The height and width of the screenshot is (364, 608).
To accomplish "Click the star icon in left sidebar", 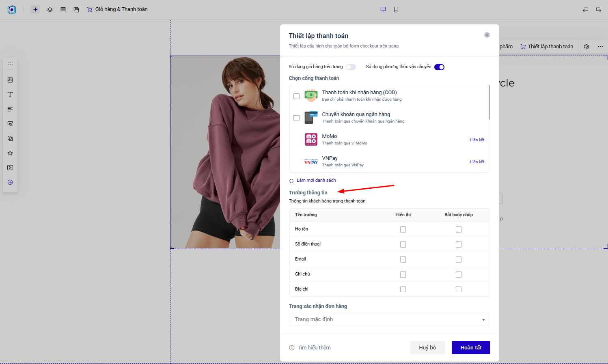I will tap(10, 153).
